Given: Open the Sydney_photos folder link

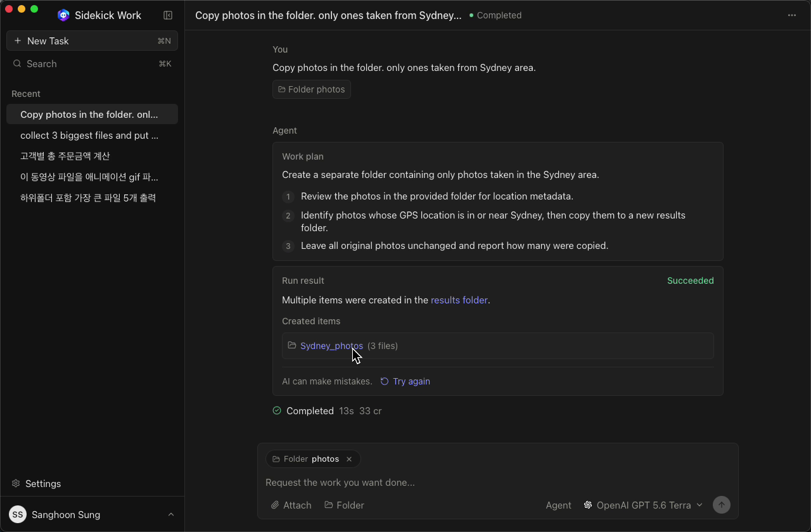Looking at the screenshot, I should coord(331,345).
